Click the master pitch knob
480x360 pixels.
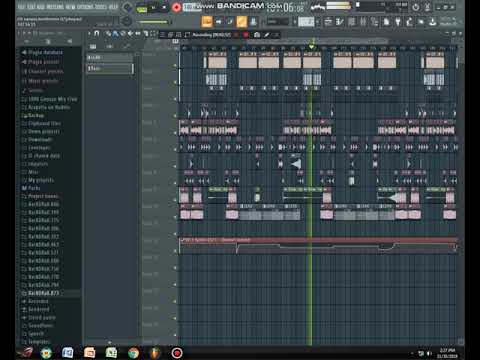click(x=127, y=21)
